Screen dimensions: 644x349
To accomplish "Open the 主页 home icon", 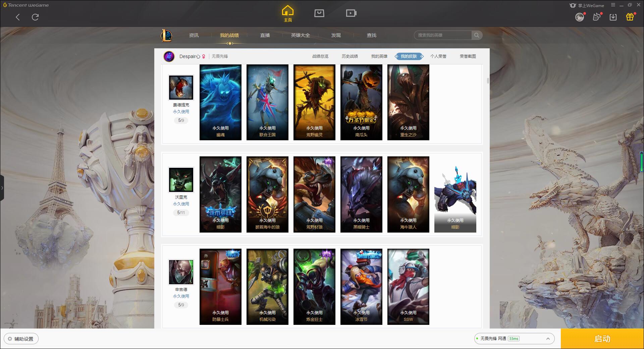I will pyautogui.click(x=288, y=14).
